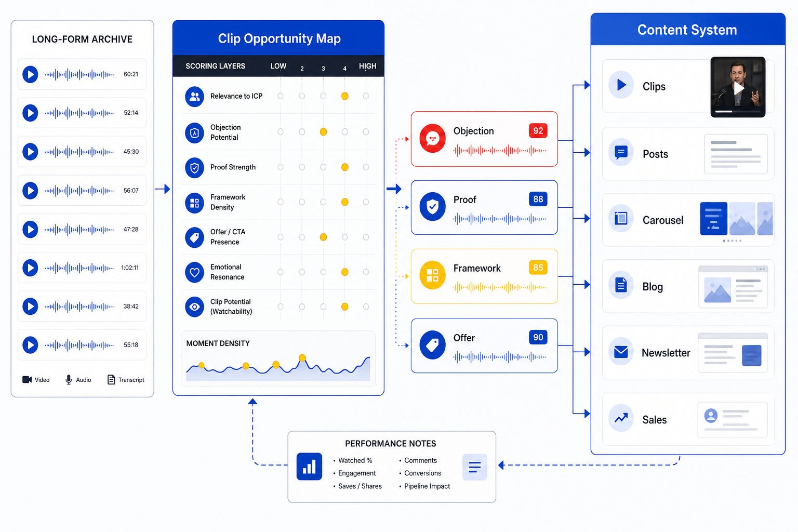This screenshot has width=798, height=532.
Task: Open the Offer clip score badge 90
Action: coord(538,337)
